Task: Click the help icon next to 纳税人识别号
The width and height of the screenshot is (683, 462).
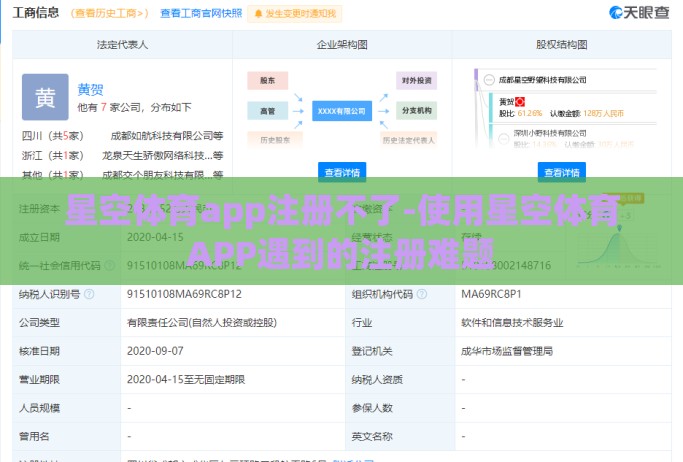Action: (89, 294)
